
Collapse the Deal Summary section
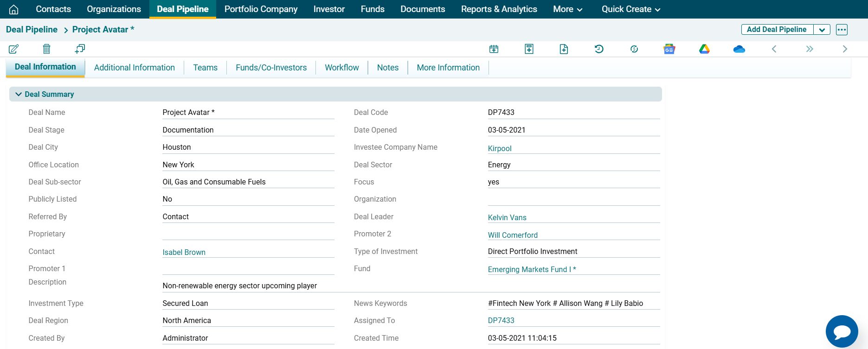(19, 94)
